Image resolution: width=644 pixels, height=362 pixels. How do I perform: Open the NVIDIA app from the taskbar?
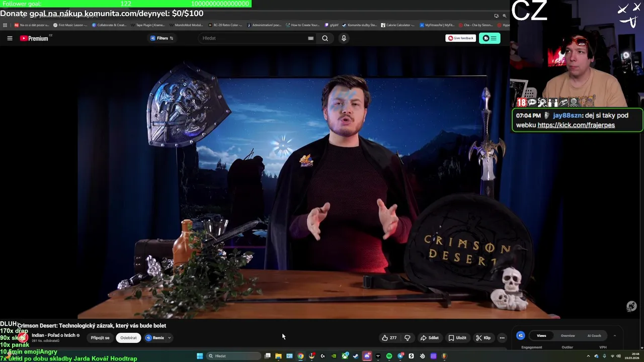point(334,356)
